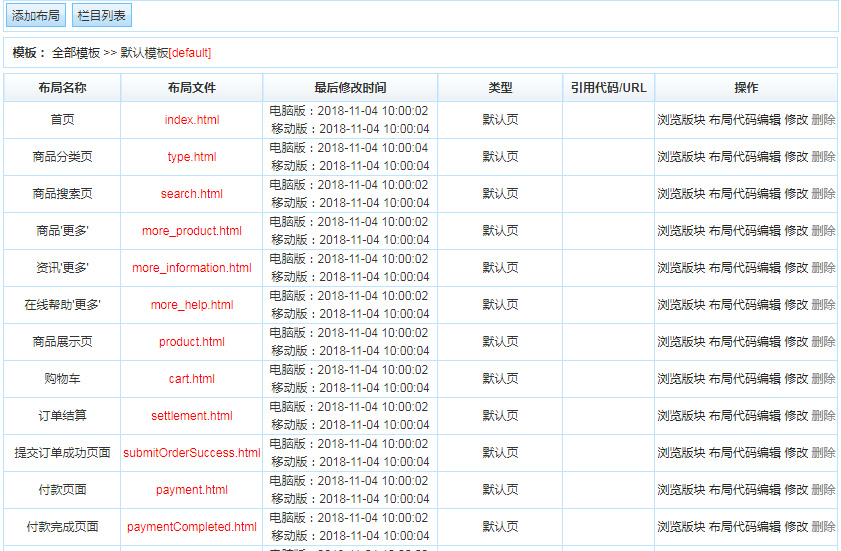Click 浏览版块 for more_information.html row
Viewport: 841px width, 551px height.
[x=681, y=268]
